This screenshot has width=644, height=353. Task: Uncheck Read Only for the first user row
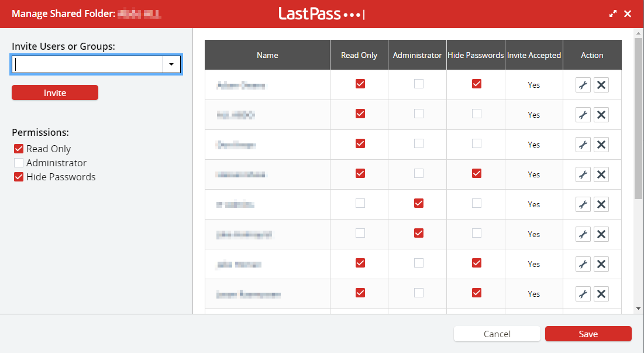[x=360, y=84]
